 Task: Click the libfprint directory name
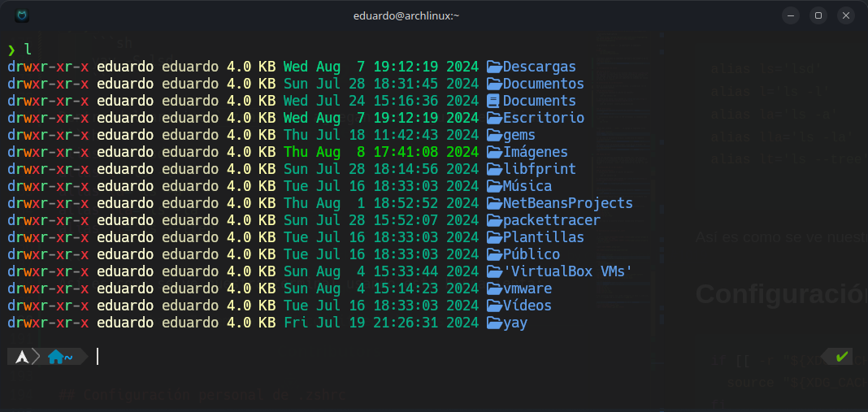pos(539,169)
